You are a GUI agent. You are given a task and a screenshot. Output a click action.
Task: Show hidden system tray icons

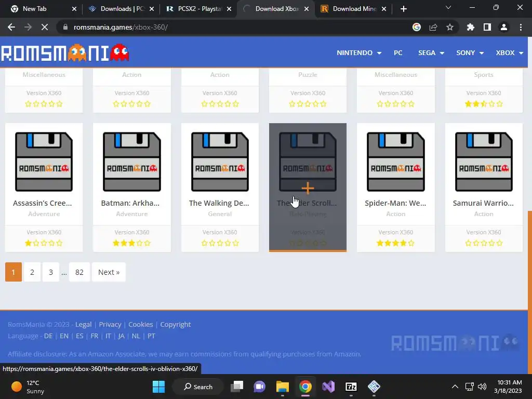(455, 387)
